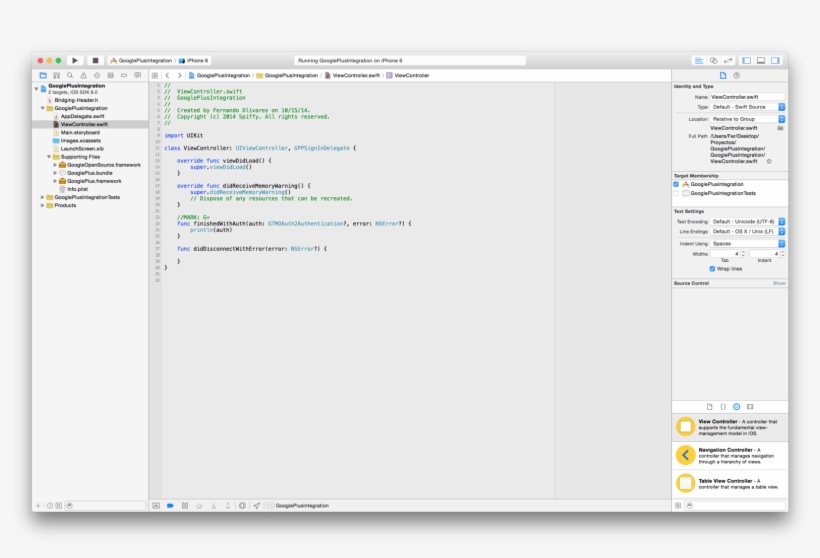Reveal file in Finder arrow icon
This screenshot has height=558, width=820.
[769, 162]
